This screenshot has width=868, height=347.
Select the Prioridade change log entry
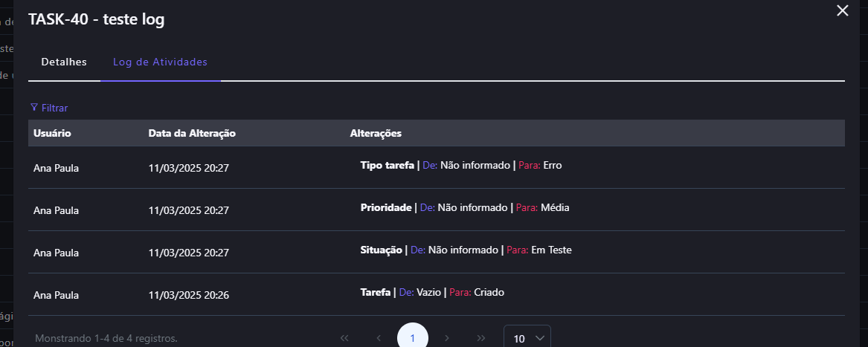click(464, 208)
